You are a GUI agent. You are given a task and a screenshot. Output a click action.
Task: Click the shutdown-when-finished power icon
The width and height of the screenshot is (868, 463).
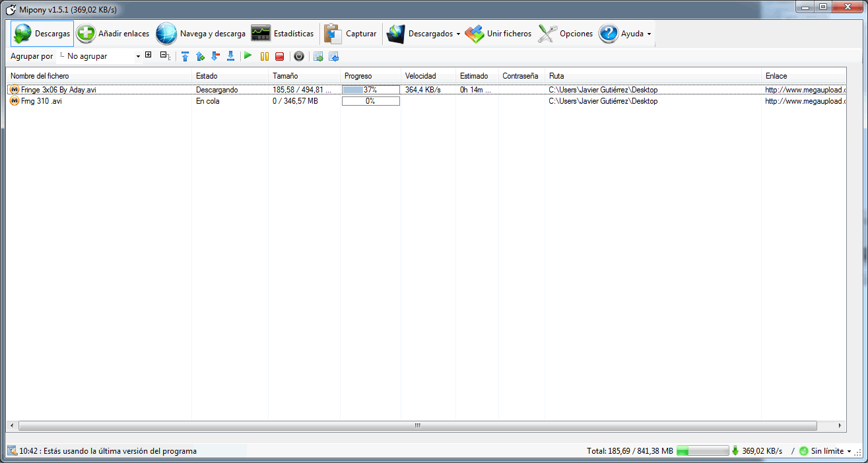pos(298,56)
